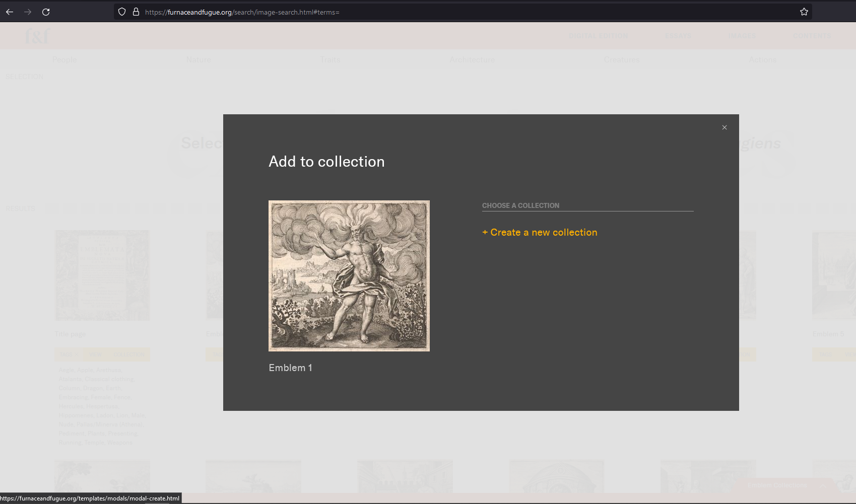This screenshot has height=504, width=856.
Task: Open the Digital Edition menu
Action: (598, 36)
